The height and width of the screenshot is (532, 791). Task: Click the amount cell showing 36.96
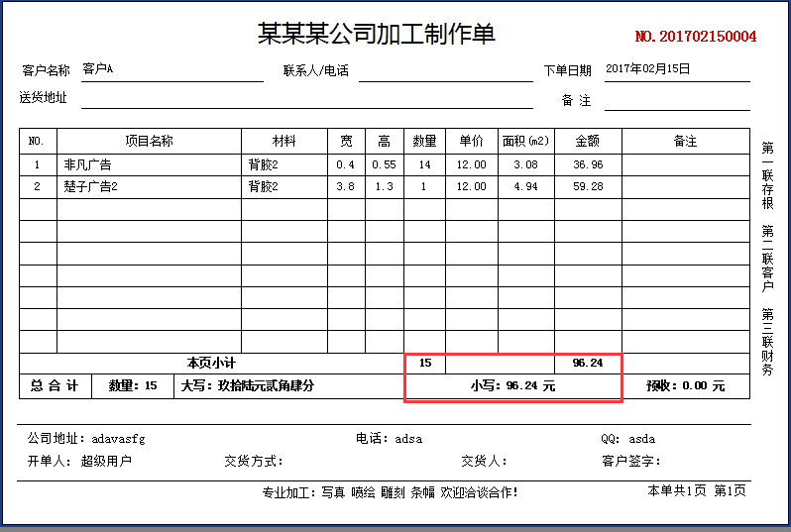588,165
